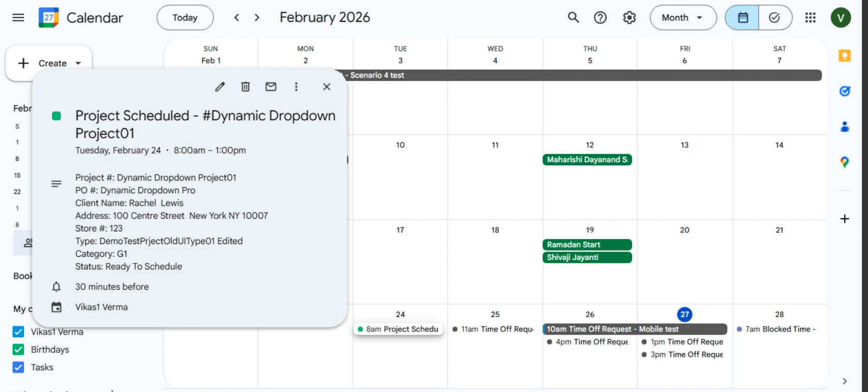Open Google Keep from side panel
Viewport: 868px width, 392px height.
[845, 56]
